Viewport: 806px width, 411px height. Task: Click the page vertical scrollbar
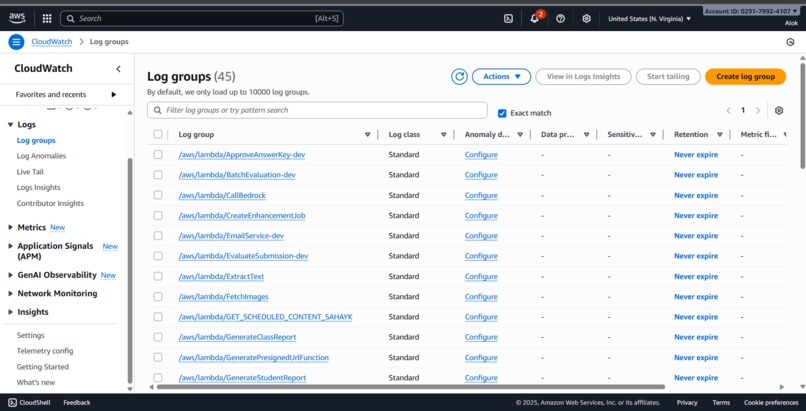(802, 116)
